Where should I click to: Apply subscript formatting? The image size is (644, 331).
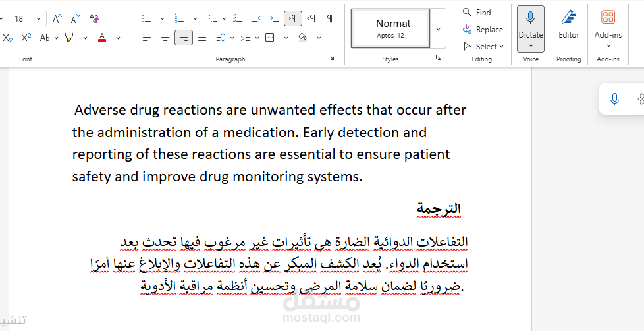pyautogui.click(x=8, y=38)
